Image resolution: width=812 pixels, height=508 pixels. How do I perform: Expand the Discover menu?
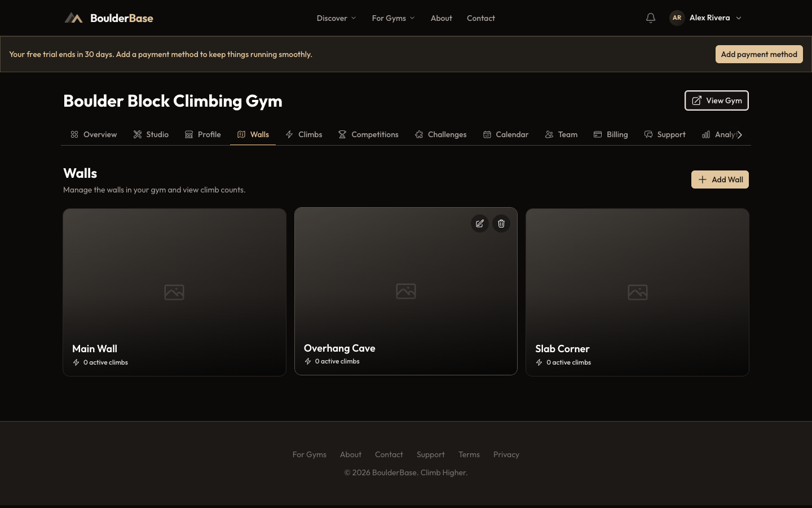coord(337,18)
